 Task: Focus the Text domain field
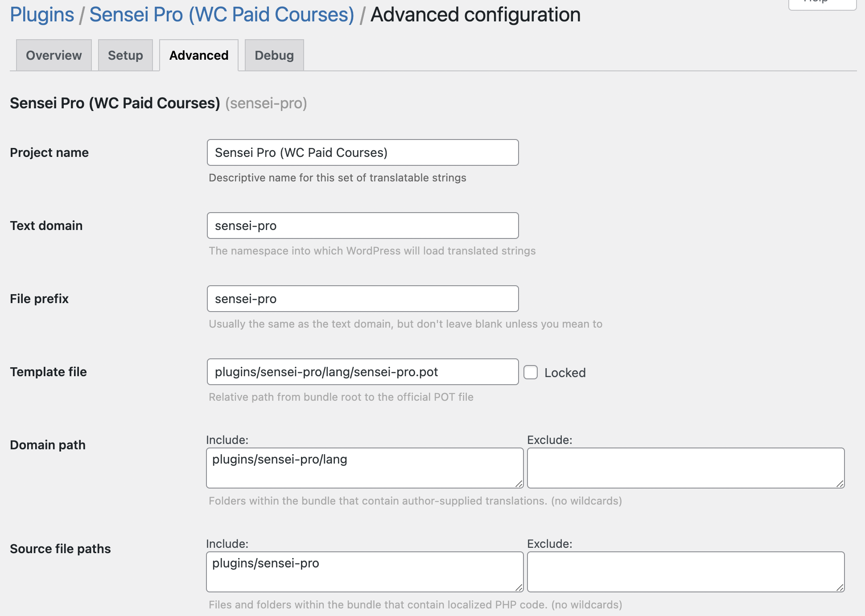(x=362, y=226)
